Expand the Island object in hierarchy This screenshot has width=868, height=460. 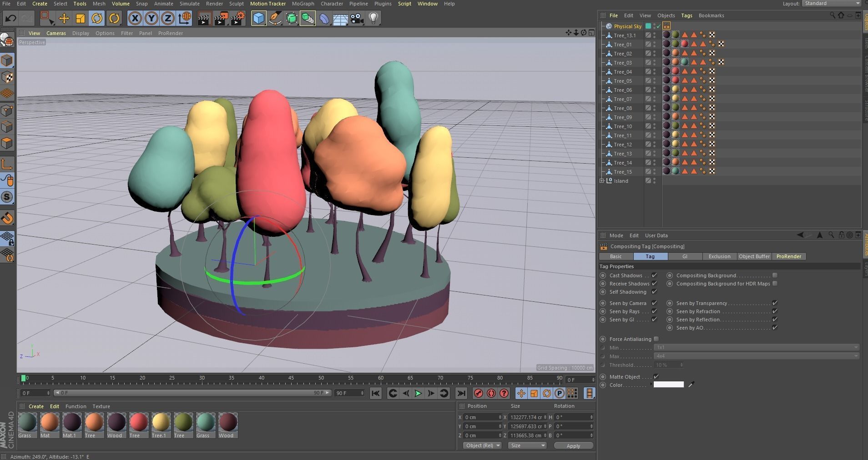point(602,181)
